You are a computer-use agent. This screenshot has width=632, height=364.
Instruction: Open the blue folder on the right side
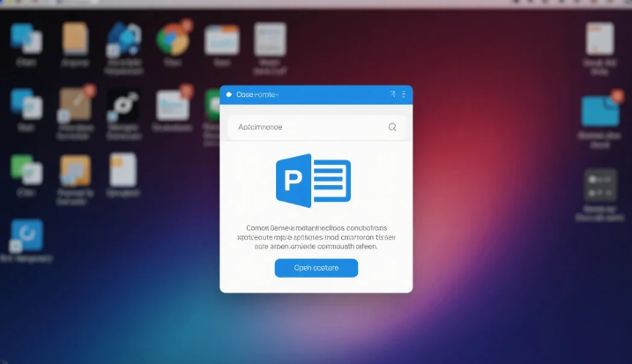(x=599, y=111)
